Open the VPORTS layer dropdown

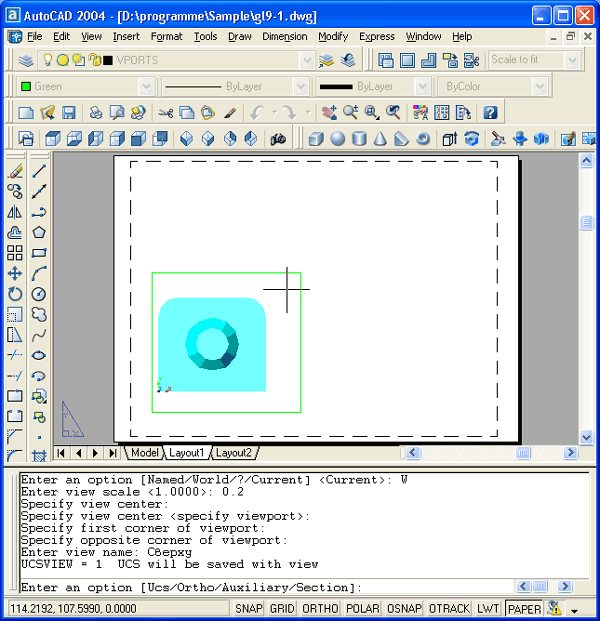point(305,60)
